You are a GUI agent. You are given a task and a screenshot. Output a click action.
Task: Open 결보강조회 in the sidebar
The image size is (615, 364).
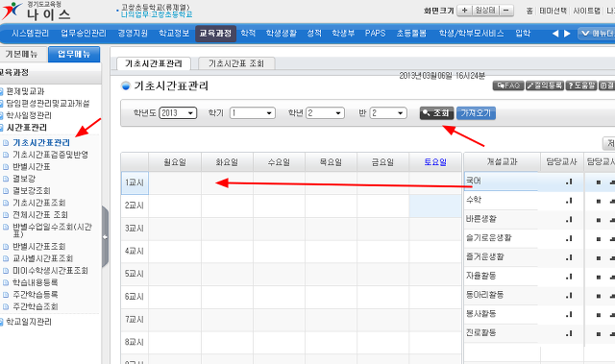click(x=32, y=191)
